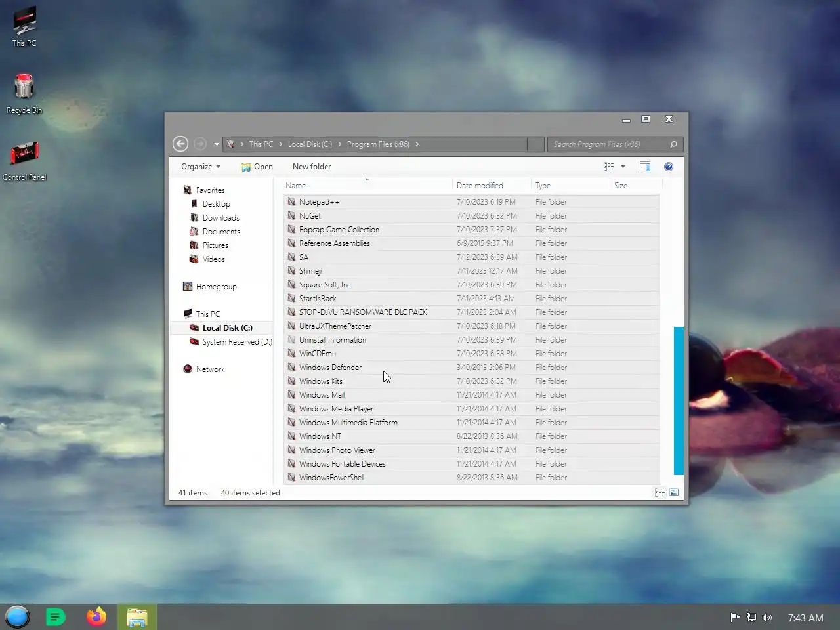Screen dimensions: 840x630
Task: Click Windows Media Player folder icon
Action: click(x=291, y=409)
